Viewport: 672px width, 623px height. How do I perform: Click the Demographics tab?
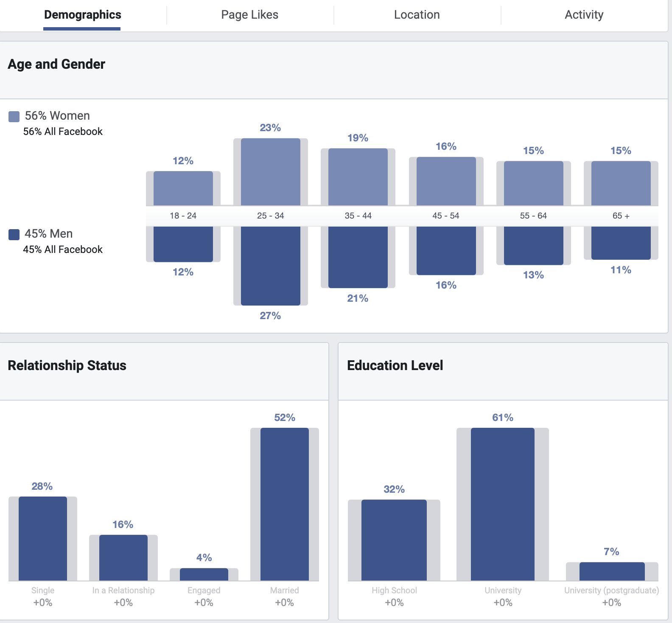click(x=82, y=15)
